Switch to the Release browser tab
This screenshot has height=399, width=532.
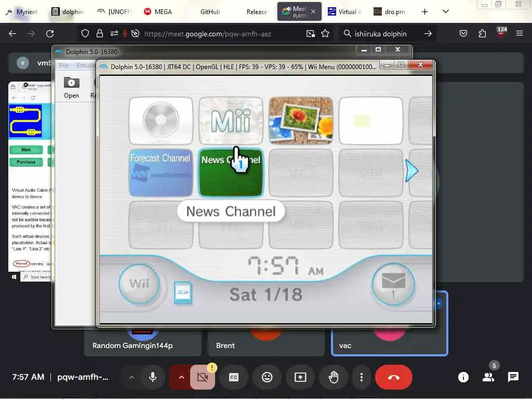coord(257,12)
